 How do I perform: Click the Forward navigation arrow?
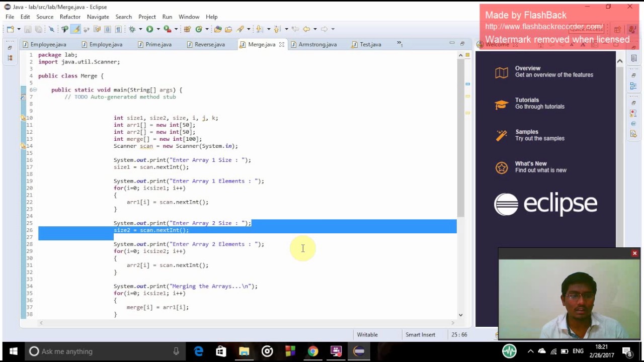(324, 29)
